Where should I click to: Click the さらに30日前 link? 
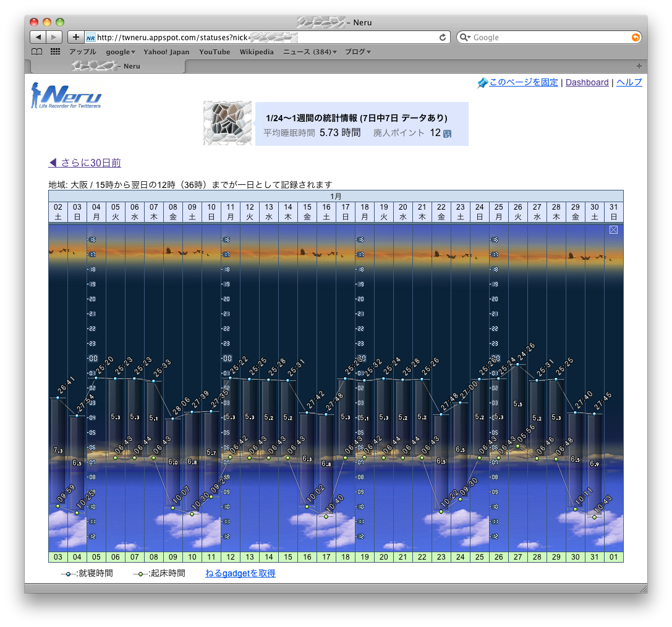tap(85, 163)
